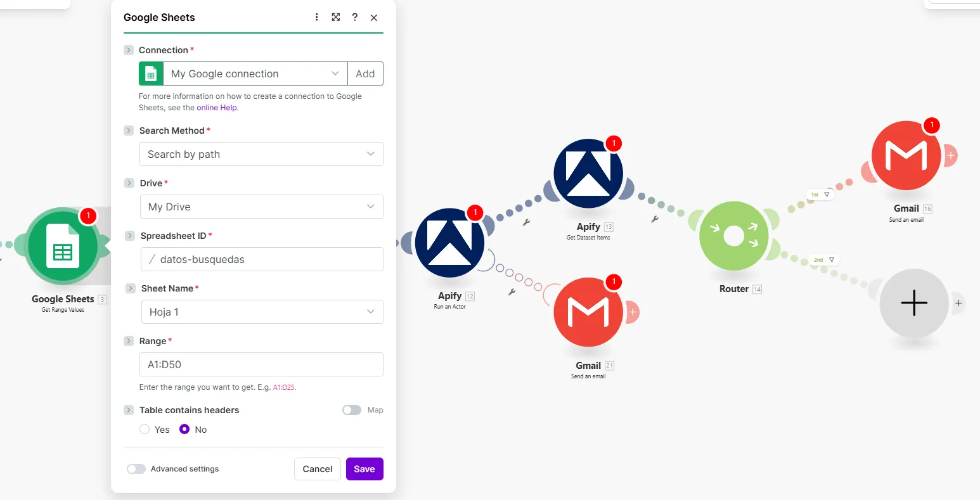Click the Save button

(x=364, y=469)
